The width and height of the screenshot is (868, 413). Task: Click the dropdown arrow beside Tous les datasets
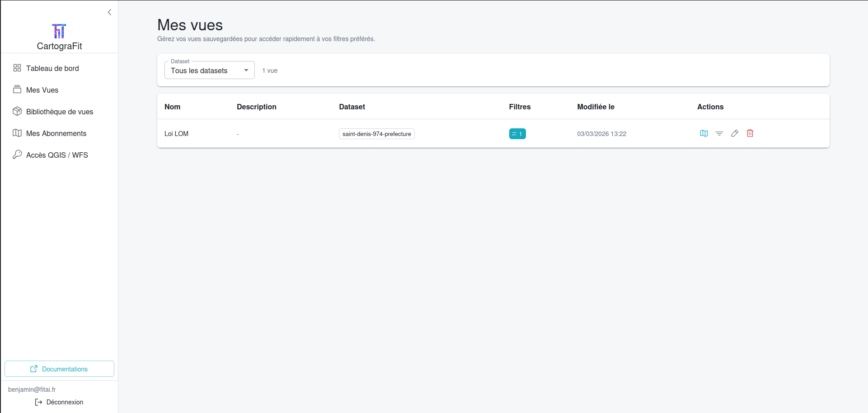(246, 70)
